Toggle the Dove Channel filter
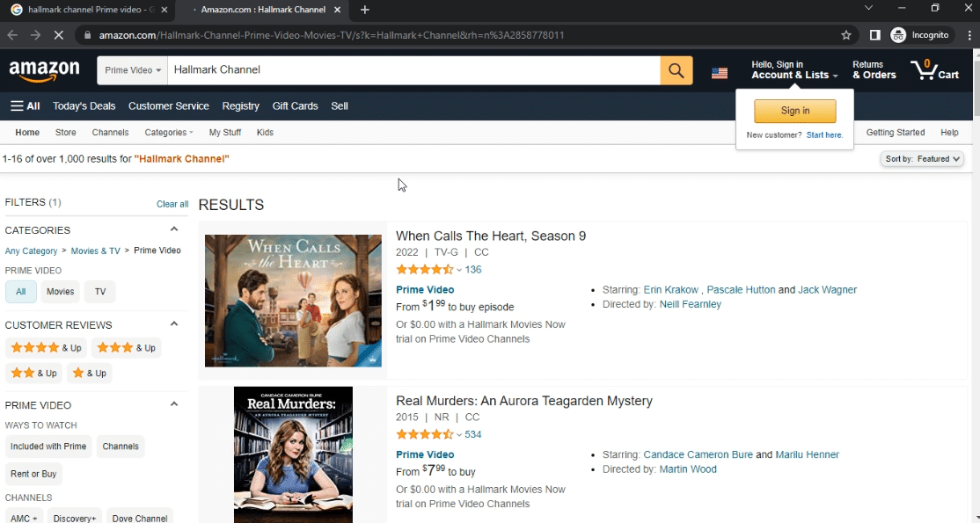The image size is (980, 523). [139, 518]
